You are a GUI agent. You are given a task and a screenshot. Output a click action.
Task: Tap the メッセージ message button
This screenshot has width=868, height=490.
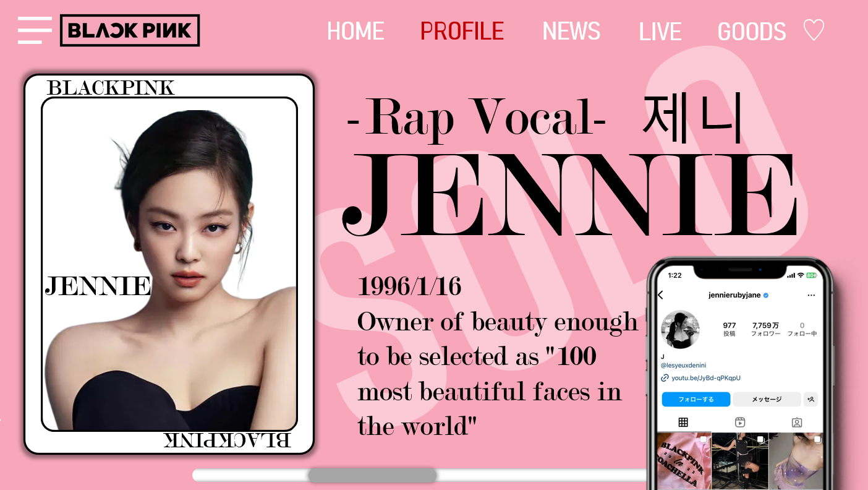tap(767, 400)
